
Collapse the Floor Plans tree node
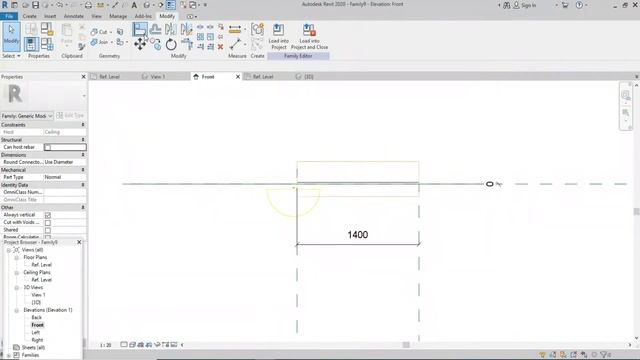point(17,258)
